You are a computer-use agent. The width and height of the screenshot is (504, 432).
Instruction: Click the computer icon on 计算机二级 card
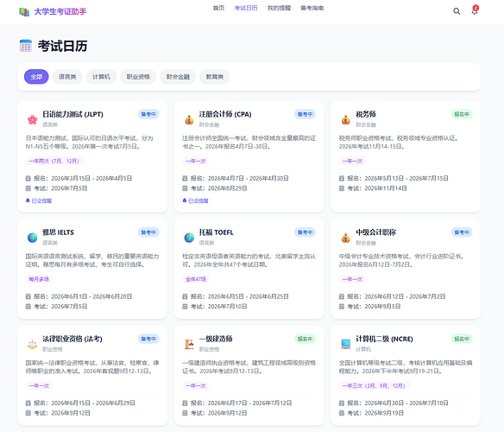point(346,345)
